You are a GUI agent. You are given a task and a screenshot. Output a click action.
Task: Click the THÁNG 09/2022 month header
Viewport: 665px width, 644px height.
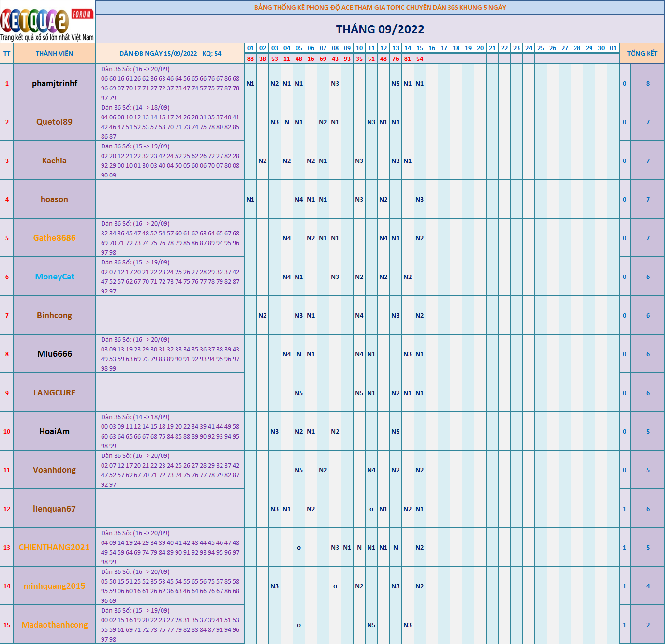(x=380, y=29)
